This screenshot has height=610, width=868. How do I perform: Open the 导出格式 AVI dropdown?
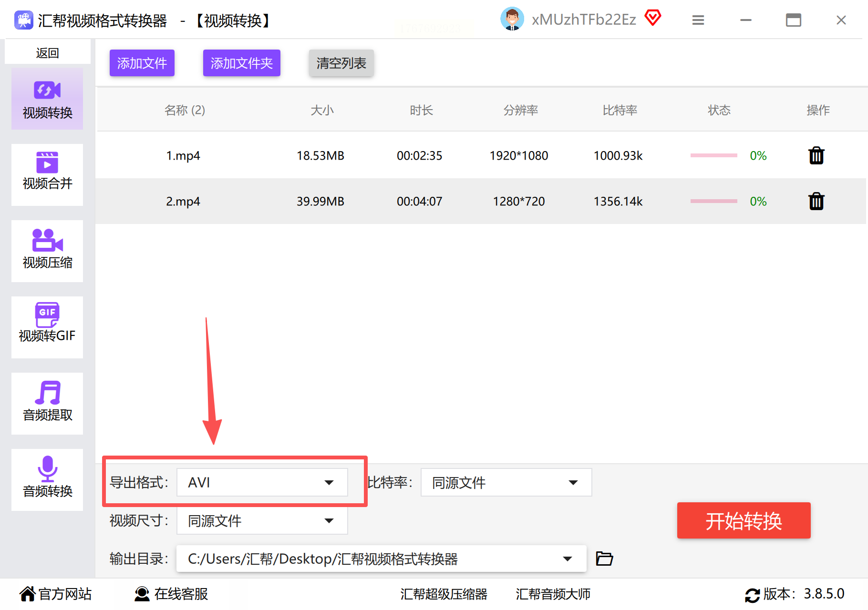pos(262,482)
